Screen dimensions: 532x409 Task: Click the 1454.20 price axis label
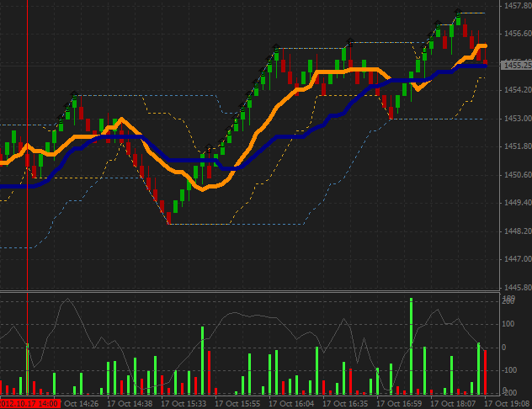tap(518, 90)
